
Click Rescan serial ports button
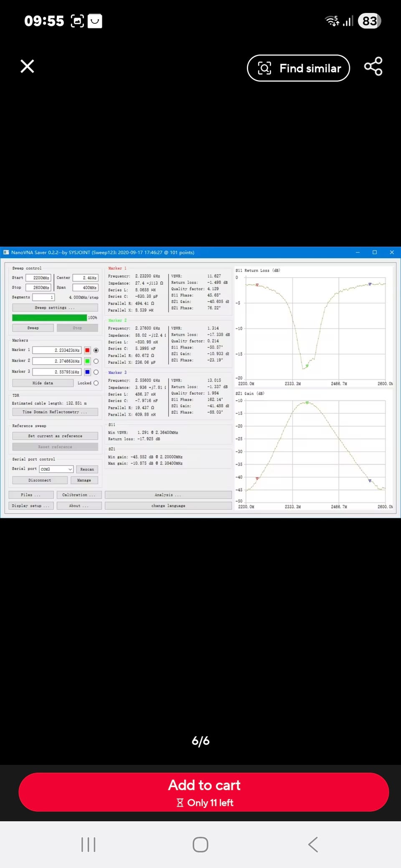pyautogui.click(x=87, y=469)
